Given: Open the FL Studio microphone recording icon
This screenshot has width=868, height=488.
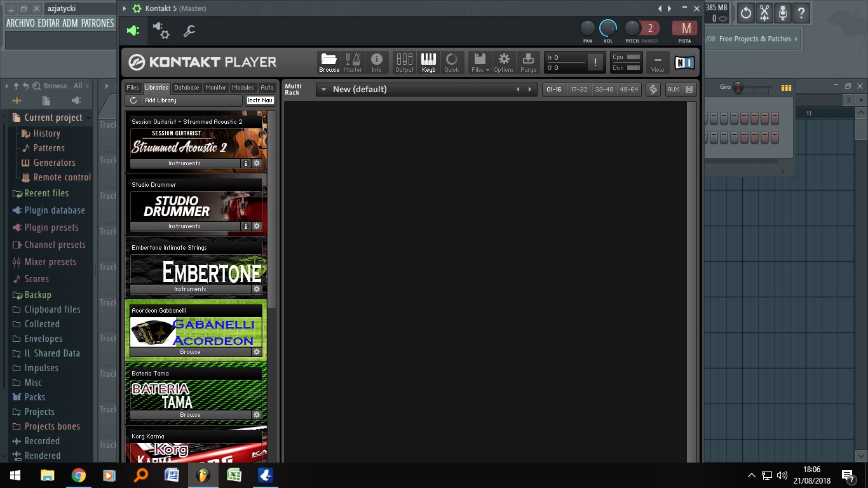Looking at the screenshot, I should pyautogui.click(x=783, y=13).
